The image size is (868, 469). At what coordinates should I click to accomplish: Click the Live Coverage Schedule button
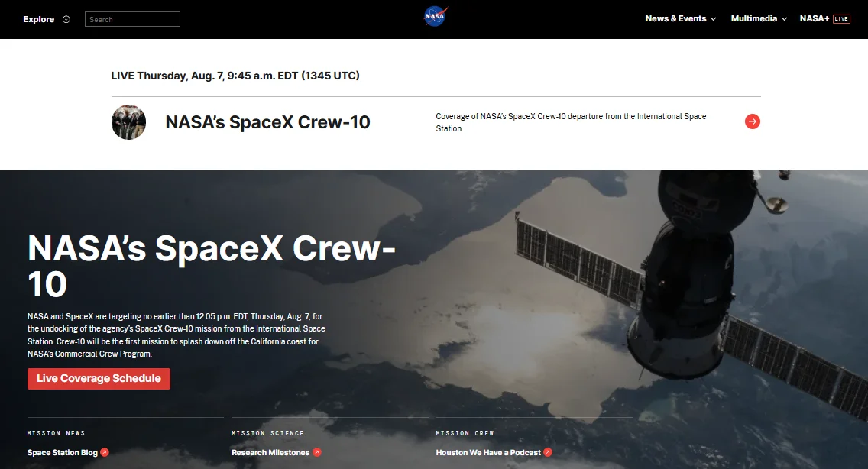click(x=99, y=378)
